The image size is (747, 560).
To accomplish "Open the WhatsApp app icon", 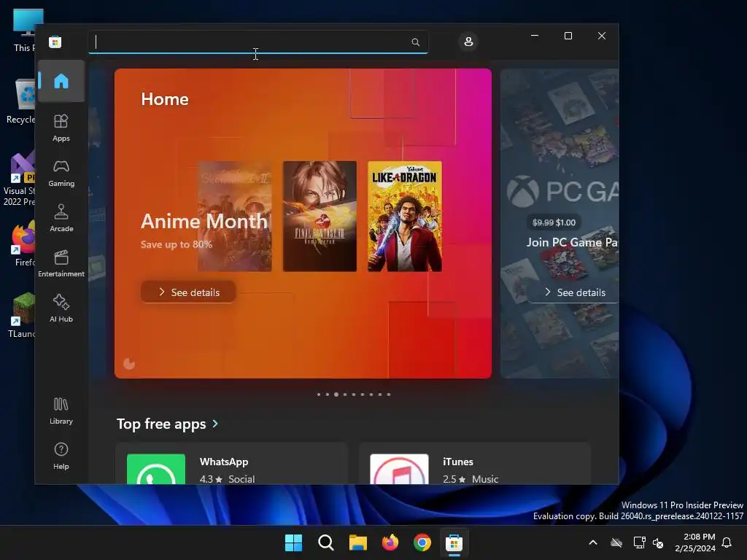I will pyautogui.click(x=156, y=469).
